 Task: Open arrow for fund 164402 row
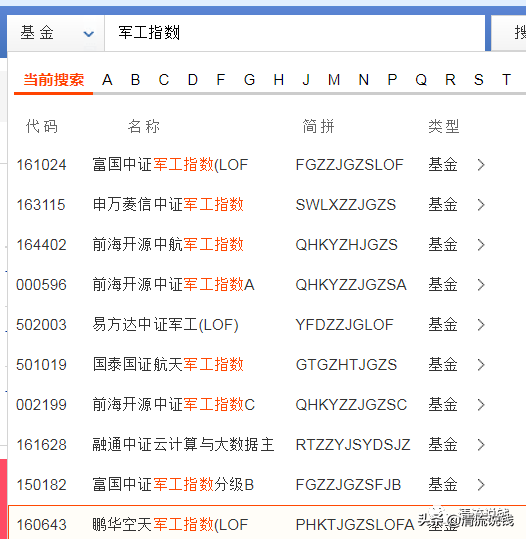pyautogui.click(x=481, y=245)
